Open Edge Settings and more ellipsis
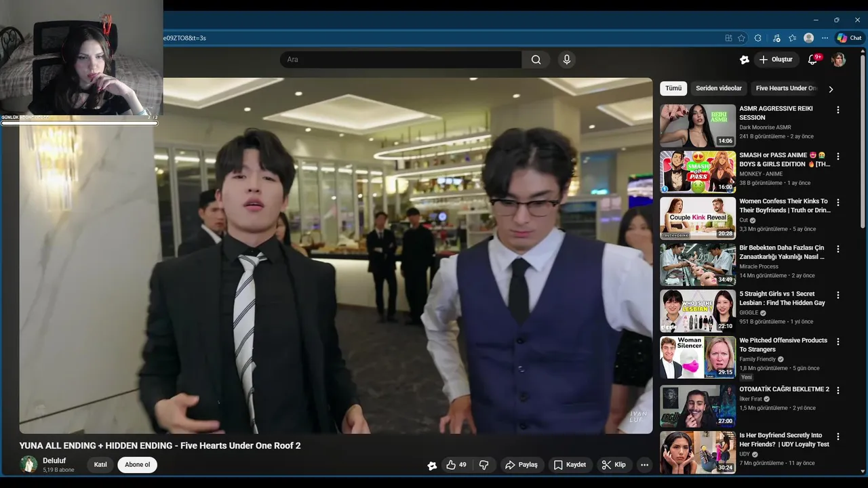 (x=825, y=38)
